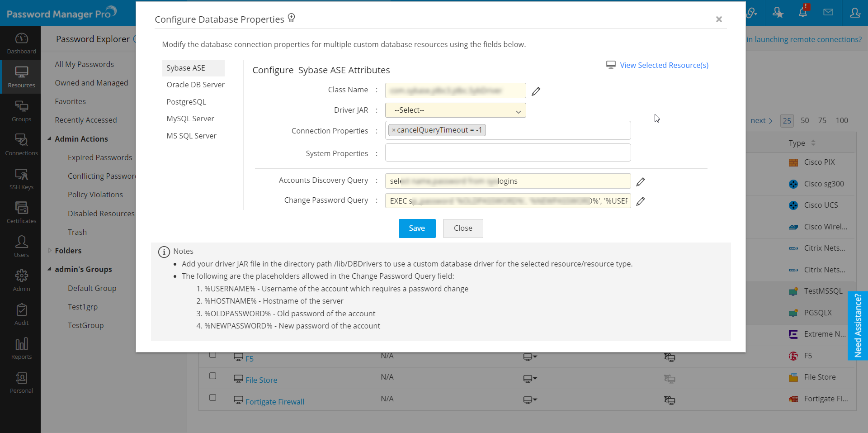Screen dimensions: 868x433
Task: Expand the Folders tree node
Action: point(50,251)
